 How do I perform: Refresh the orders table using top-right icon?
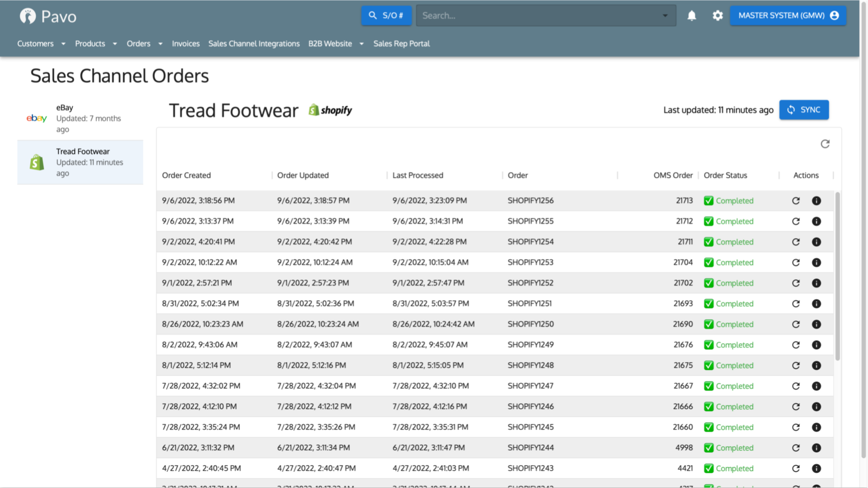tap(825, 144)
